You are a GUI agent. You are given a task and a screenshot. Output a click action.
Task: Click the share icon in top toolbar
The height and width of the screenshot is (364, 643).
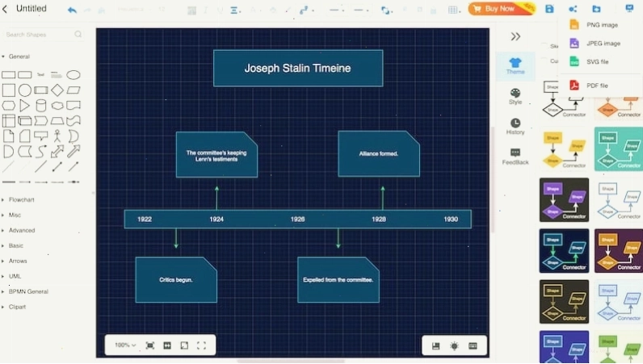(x=573, y=9)
